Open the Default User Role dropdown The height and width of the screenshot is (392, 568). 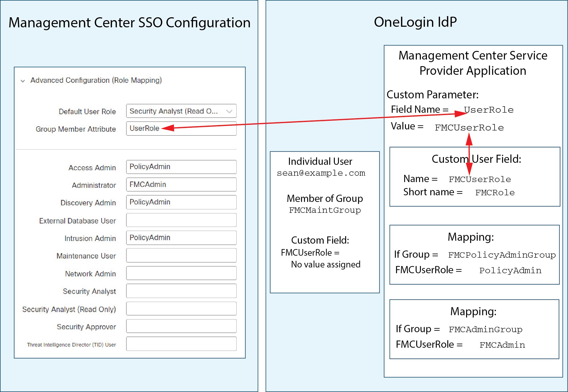[229, 111]
